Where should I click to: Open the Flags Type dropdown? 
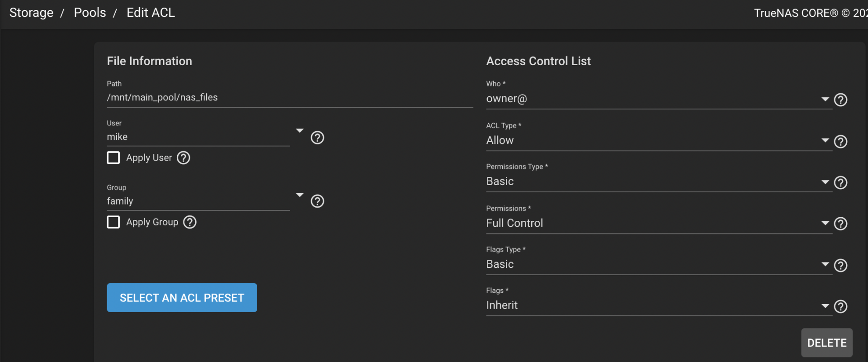pyautogui.click(x=659, y=264)
